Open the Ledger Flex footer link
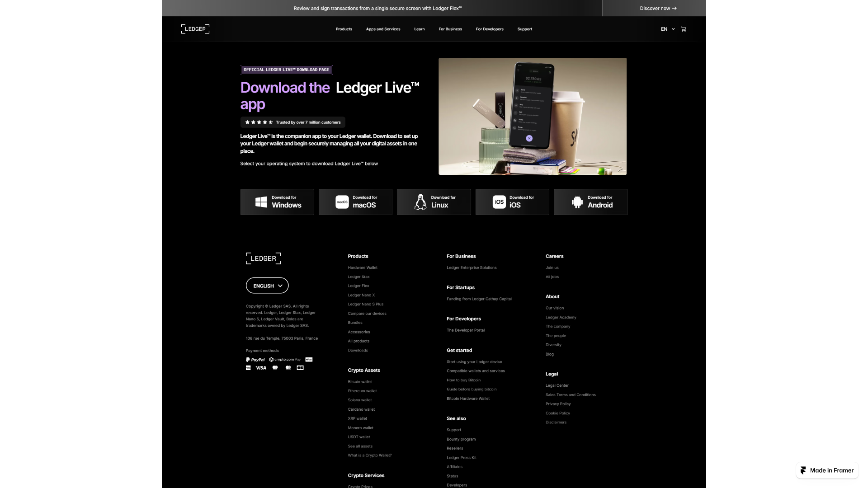 click(x=359, y=286)
